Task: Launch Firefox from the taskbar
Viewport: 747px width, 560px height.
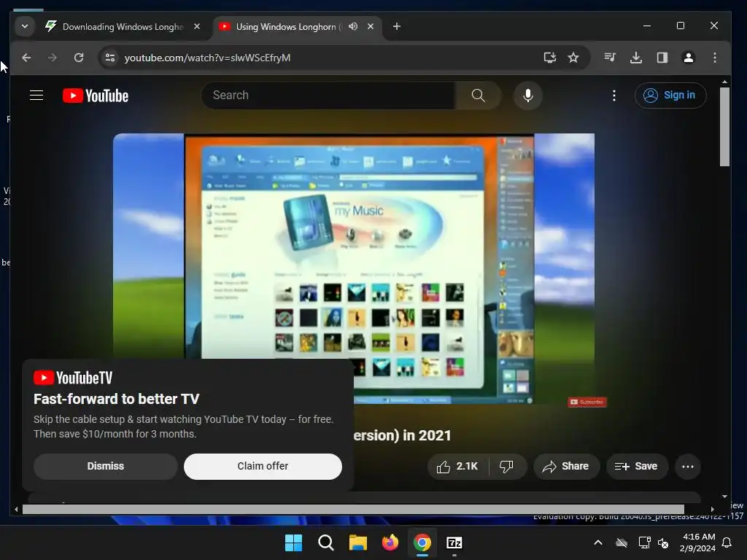Action: click(x=390, y=542)
